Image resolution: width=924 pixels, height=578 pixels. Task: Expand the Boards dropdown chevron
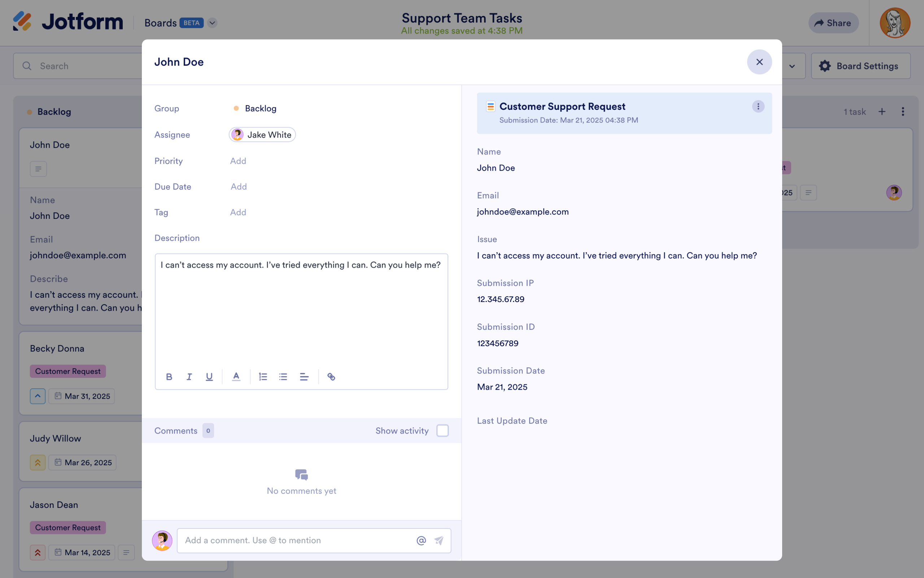click(x=212, y=23)
